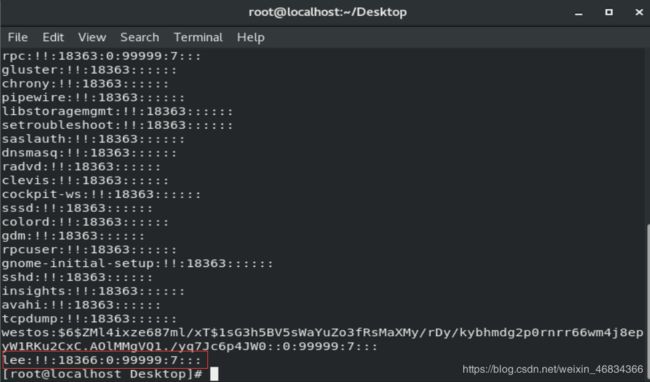Click the gdm:!!:18363 line
The image size is (650, 382).
click(x=73, y=236)
